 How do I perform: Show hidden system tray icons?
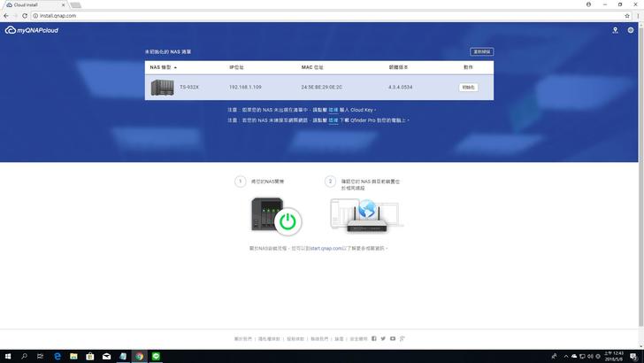point(565,356)
